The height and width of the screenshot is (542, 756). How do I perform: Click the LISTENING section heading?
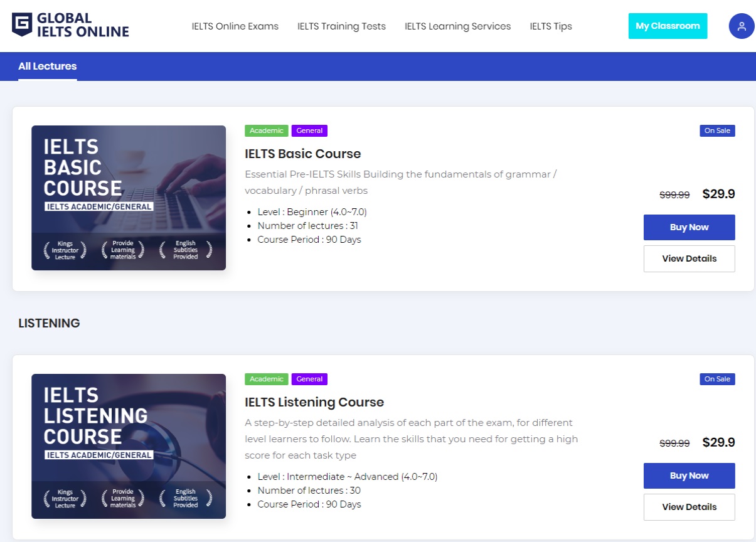[49, 324]
